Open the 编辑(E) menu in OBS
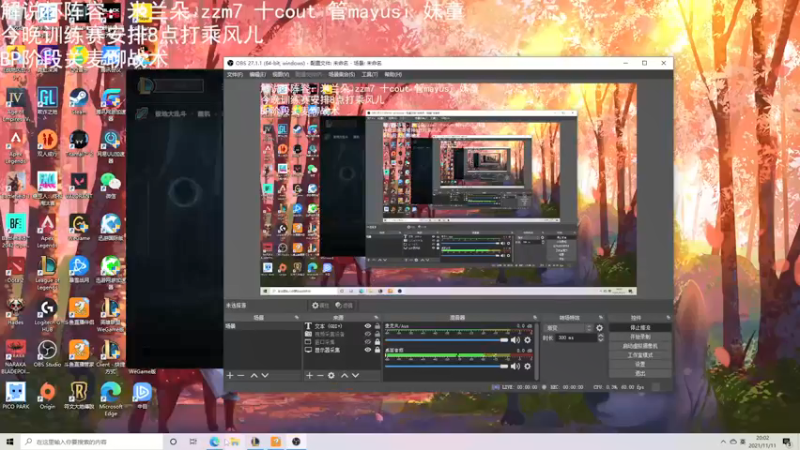800x450 pixels. tap(257, 74)
